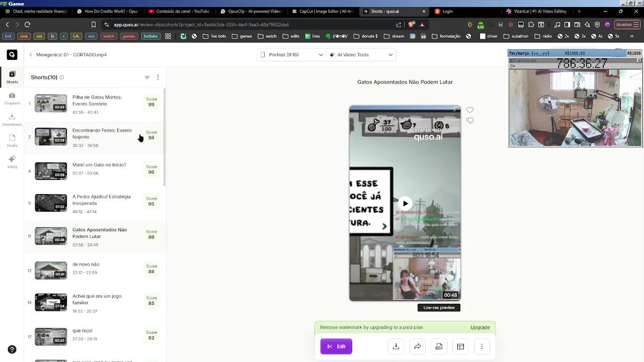Viewport: 644px width, 362px height.
Task: Open the Portrait (9:16) aspect dropdown
Action: (x=292, y=55)
